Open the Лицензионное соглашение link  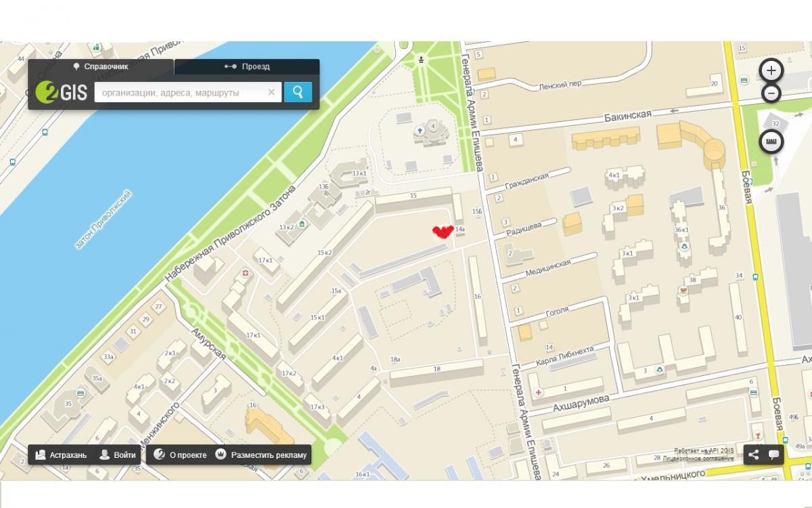[698, 459]
